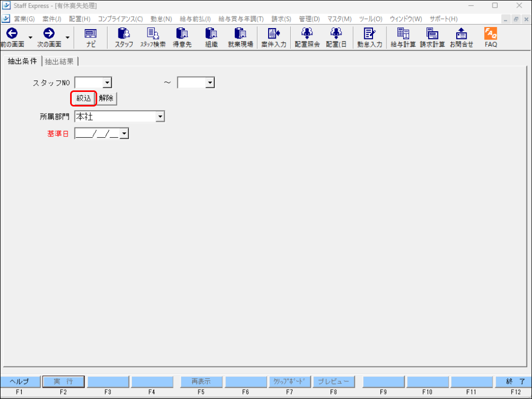Open the サポート(H) menu
The image size is (532, 399).
tap(444, 19)
